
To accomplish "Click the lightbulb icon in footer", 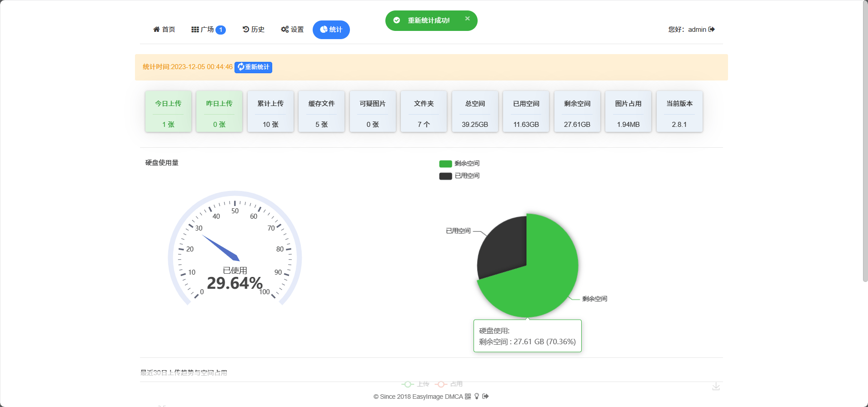I will point(477,397).
